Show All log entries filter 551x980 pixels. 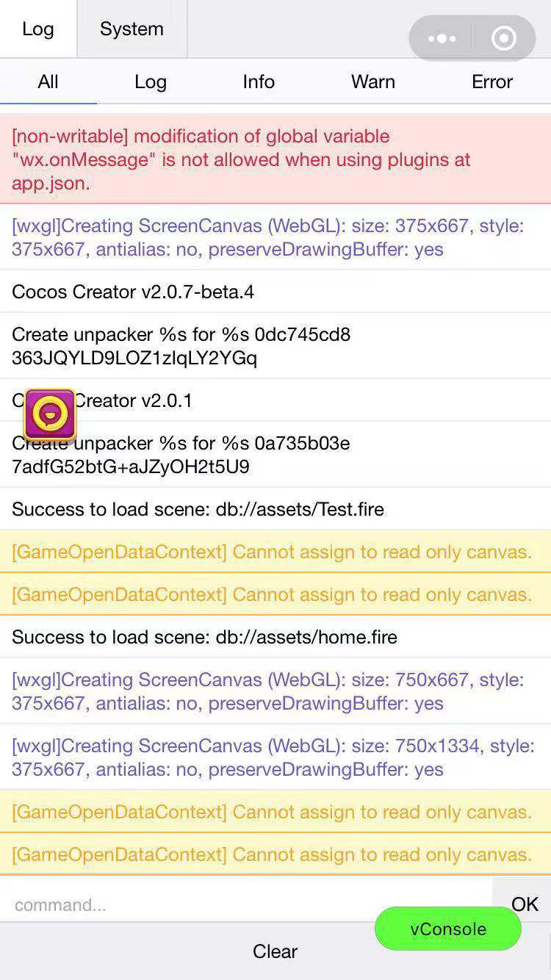point(48,82)
